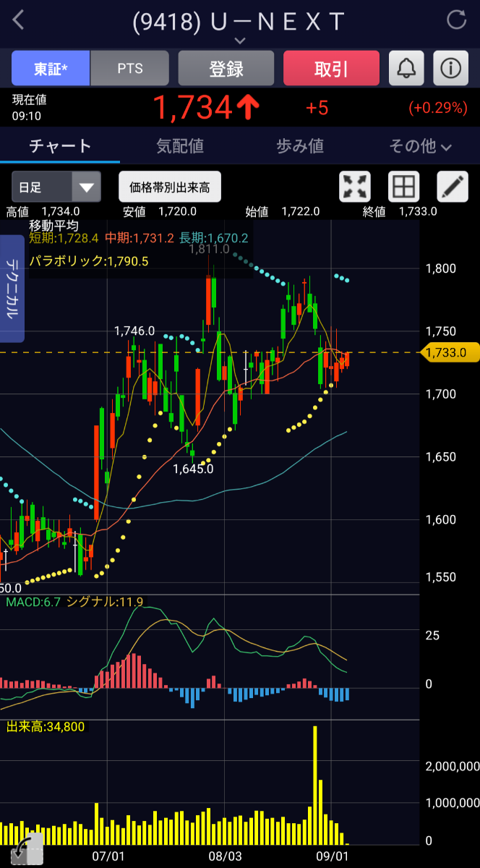Image resolution: width=480 pixels, height=868 pixels.
Task: Select 東証 exchange toggle
Action: coord(51,69)
